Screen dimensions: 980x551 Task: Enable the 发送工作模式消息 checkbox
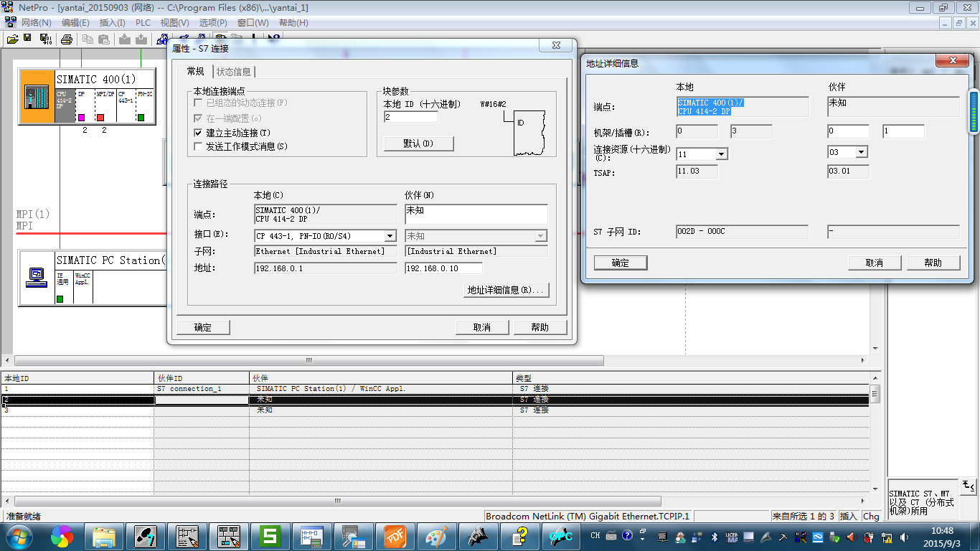(x=199, y=146)
